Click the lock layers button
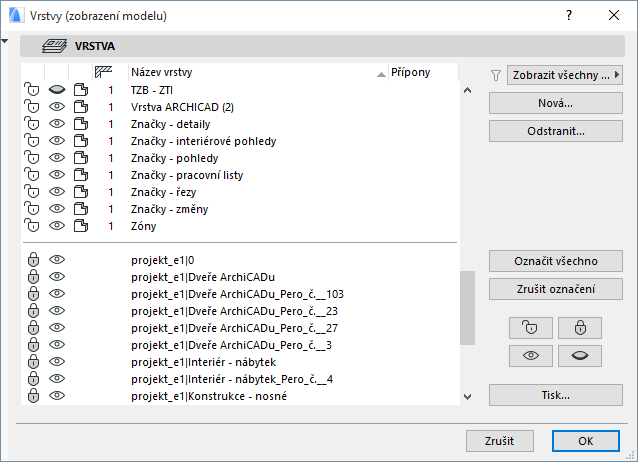The image size is (638, 462). tap(579, 327)
